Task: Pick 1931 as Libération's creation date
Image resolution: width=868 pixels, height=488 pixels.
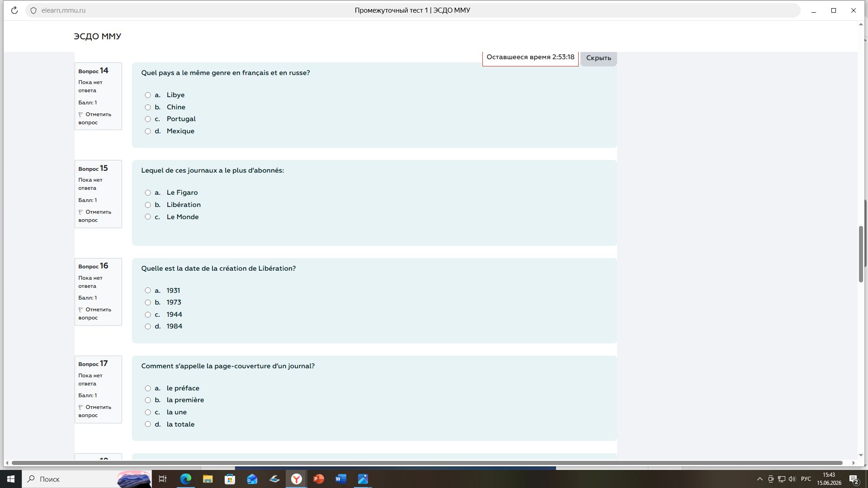Action: pyautogui.click(x=148, y=291)
